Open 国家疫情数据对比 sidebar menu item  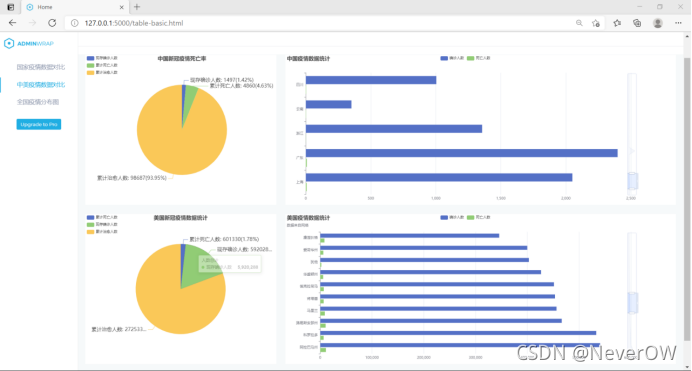click(41, 67)
